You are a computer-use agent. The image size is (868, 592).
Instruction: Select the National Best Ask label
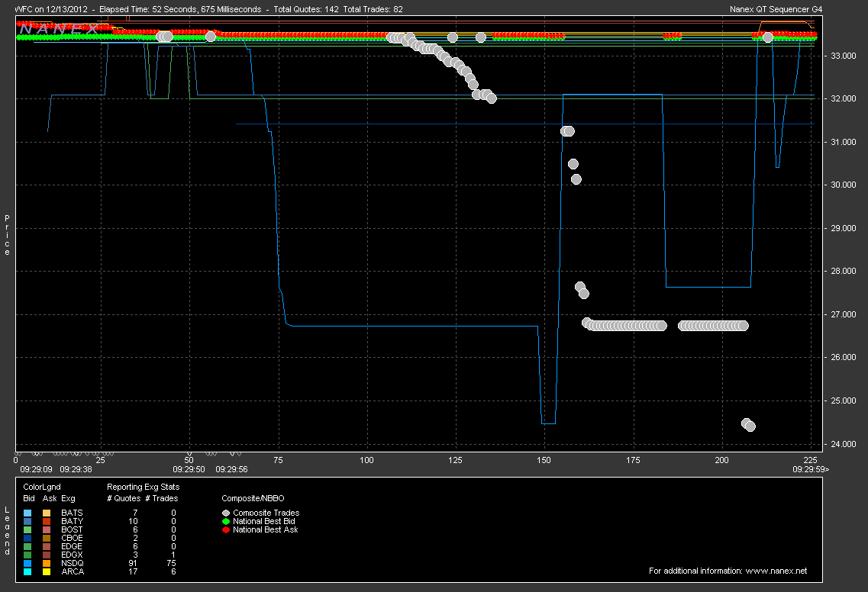(266, 529)
